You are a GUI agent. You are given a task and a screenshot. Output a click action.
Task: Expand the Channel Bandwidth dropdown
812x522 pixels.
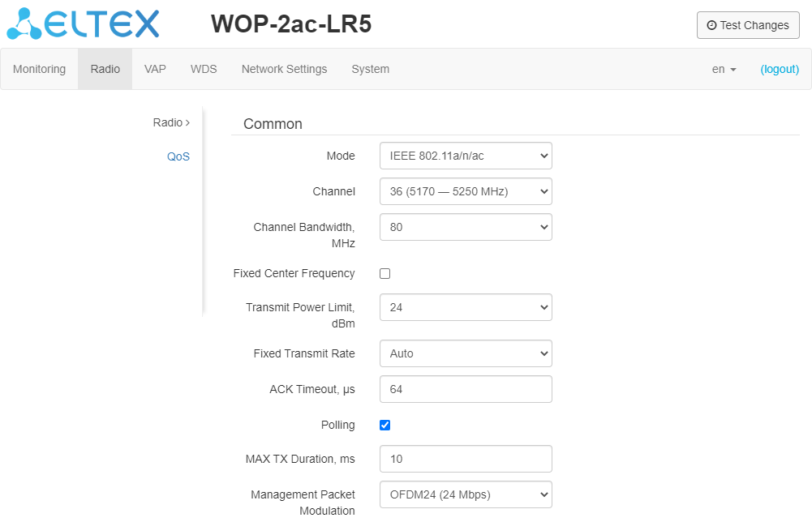point(466,227)
